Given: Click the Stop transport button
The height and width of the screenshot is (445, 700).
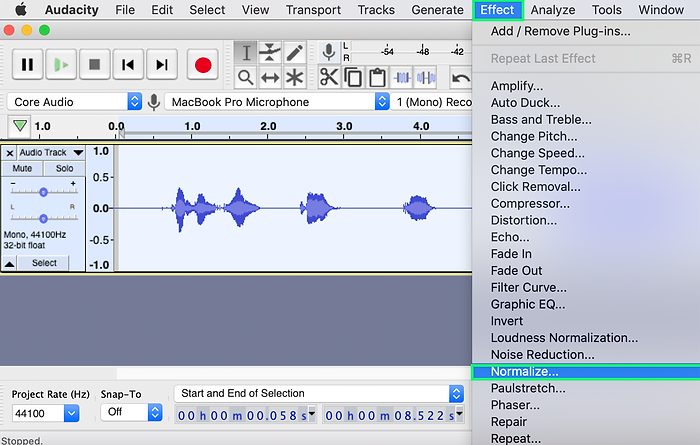Looking at the screenshot, I should click(95, 65).
